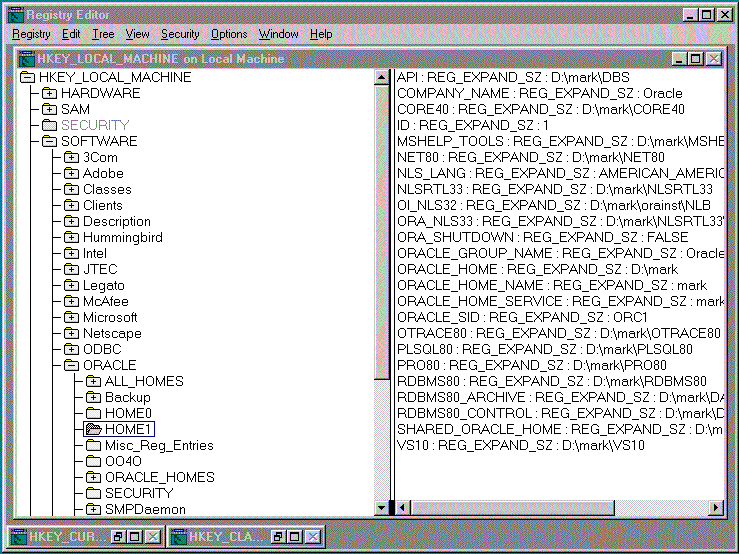Click the JTEC key folder icon
This screenshot has height=554, width=739.
point(71,269)
